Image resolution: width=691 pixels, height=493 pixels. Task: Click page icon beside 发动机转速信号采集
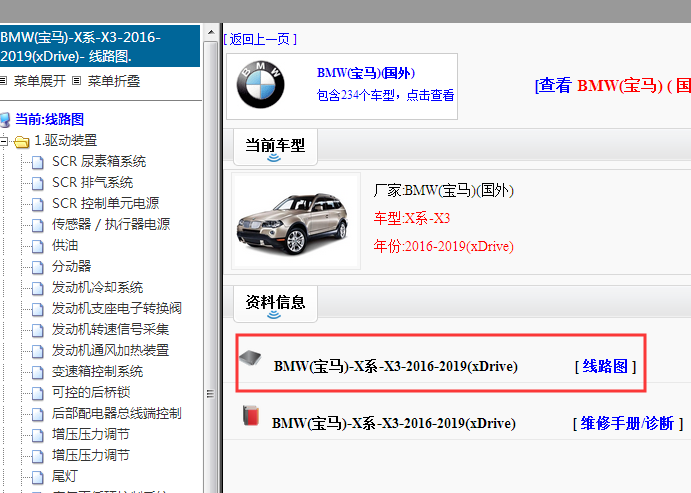(38, 330)
